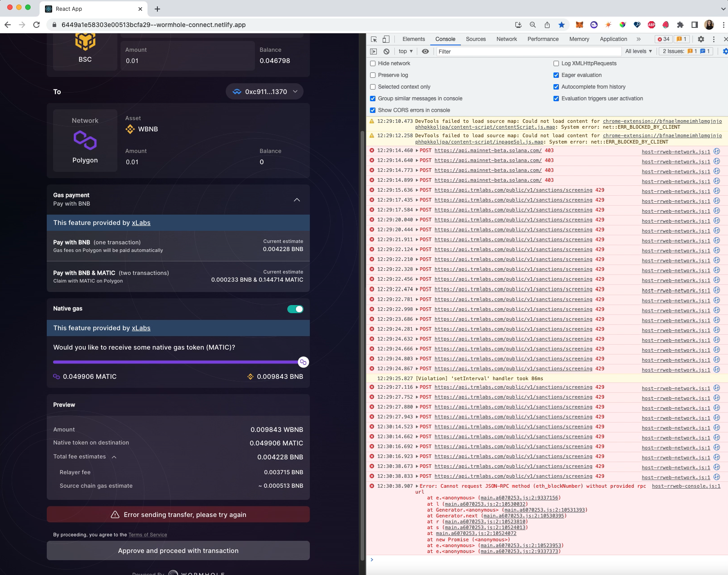Click the 34 errors counter icon
The width and height of the screenshot is (728, 575).
coord(663,39)
